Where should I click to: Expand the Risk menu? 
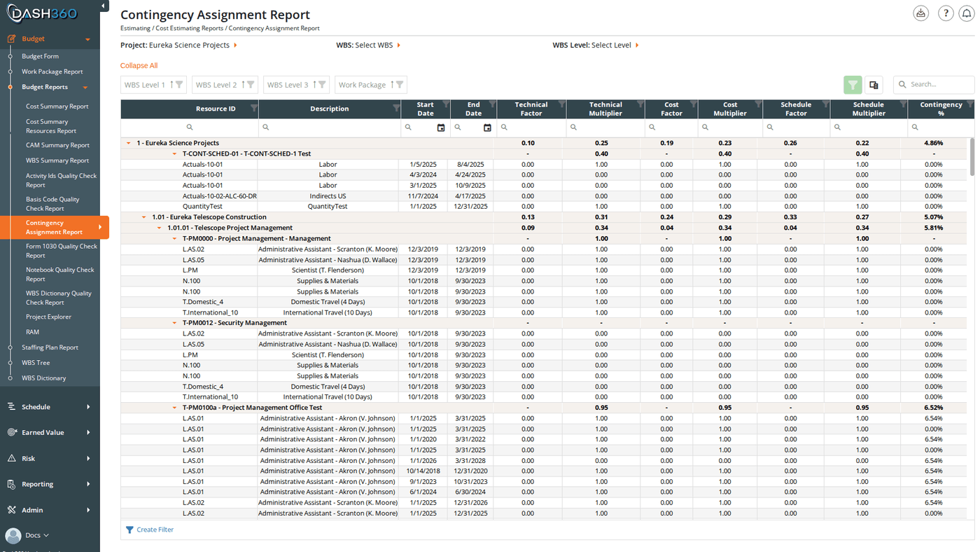(x=88, y=459)
